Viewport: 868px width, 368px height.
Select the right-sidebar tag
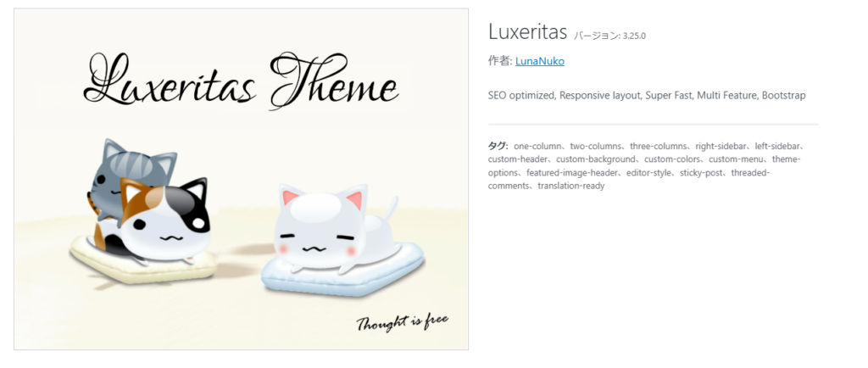point(721,147)
